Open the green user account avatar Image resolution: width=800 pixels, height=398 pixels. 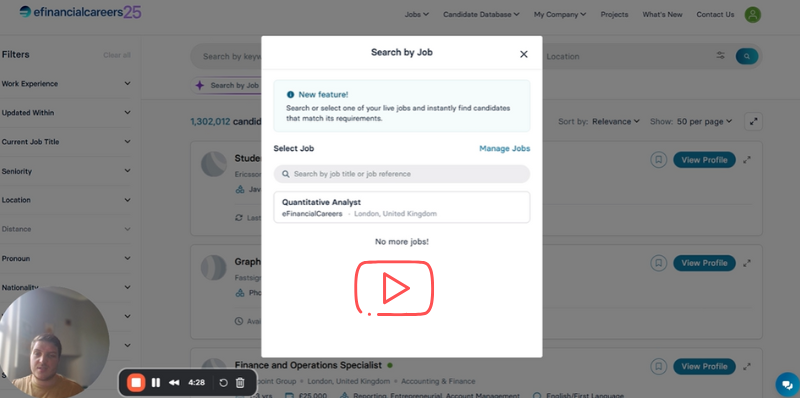pos(753,14)
